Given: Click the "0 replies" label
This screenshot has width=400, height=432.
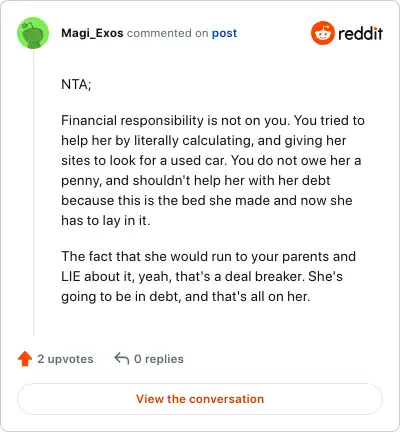Looking at the screenshot, I should click(159, 359).
